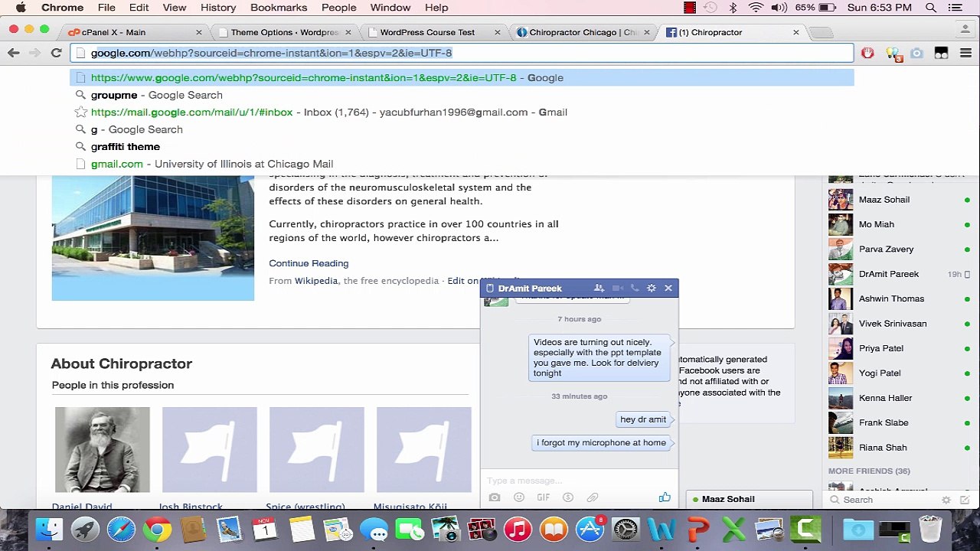Switch to the Chiropractor Chicago tab
Viewport: 980px width, 551px height.
tap(581, 32)
